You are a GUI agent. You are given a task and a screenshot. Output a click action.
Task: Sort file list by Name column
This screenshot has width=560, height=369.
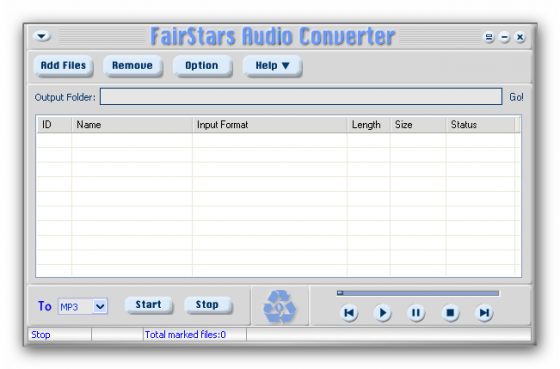click(x=132, y=125)
